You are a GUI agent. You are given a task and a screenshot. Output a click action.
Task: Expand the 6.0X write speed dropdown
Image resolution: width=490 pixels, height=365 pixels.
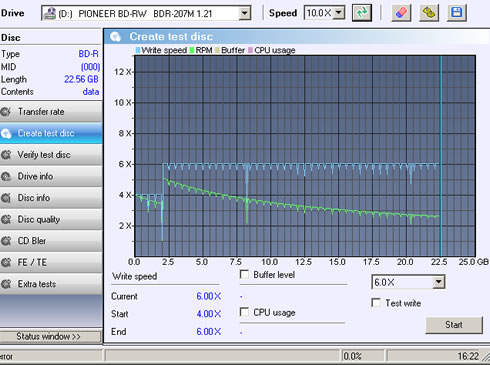[x=439, y=282]
